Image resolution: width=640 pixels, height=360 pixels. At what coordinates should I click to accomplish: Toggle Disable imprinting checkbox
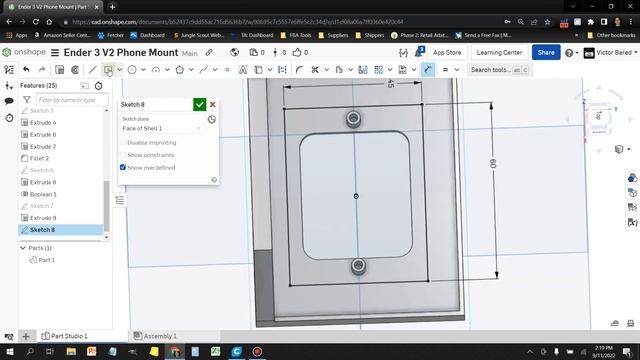123,142
